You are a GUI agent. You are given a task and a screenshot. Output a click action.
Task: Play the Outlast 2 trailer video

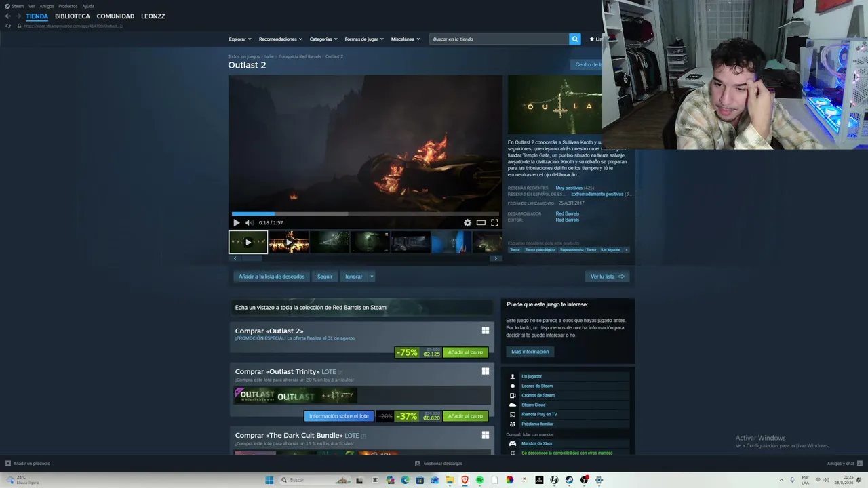click(x=236, y=222)
